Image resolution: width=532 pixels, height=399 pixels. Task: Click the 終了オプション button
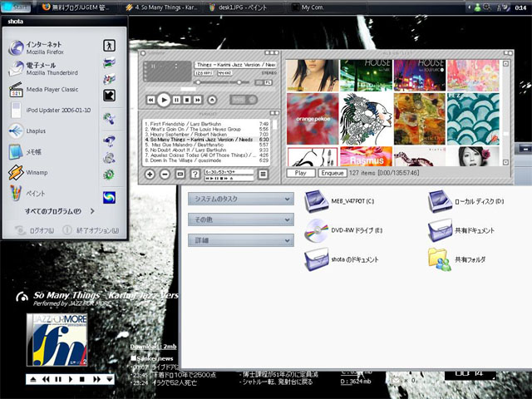(91, 230)
